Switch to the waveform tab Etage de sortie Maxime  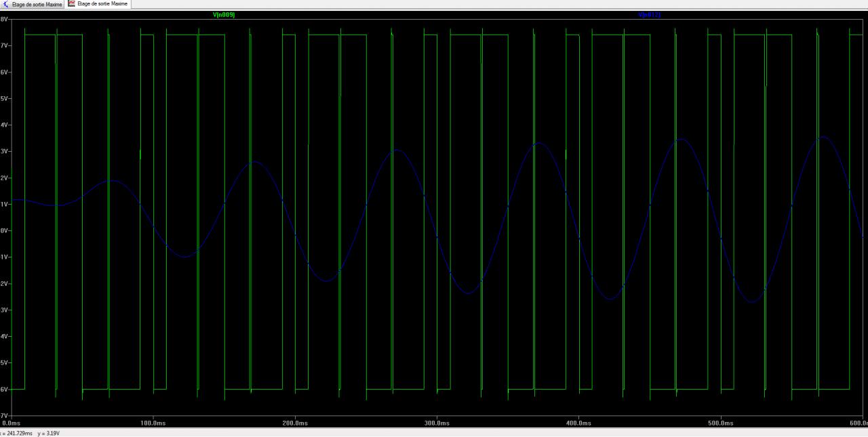(x=98, y=4)
